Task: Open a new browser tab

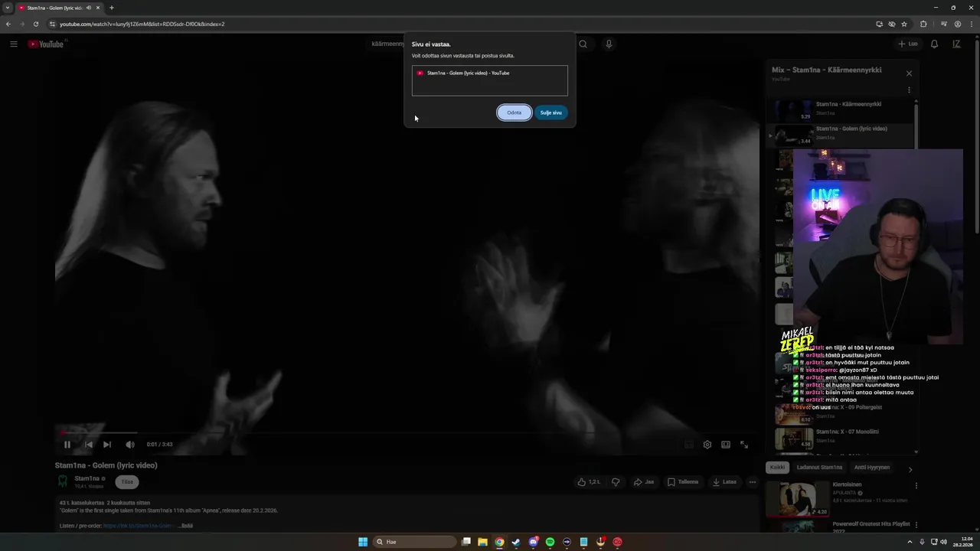Action: point(112,8)
